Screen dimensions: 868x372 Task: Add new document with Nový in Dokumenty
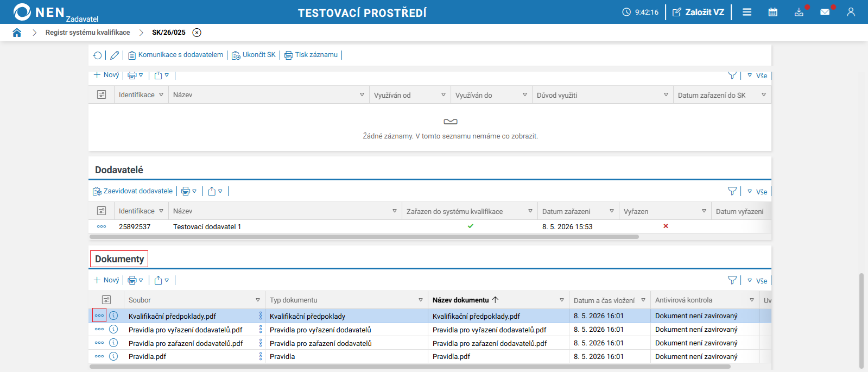pos(106,280)
